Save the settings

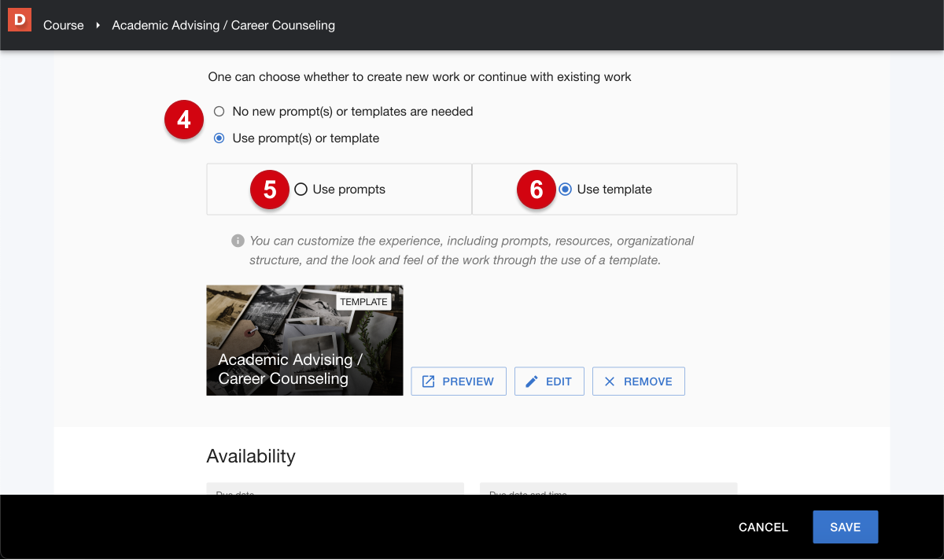[x=845, y=527]
